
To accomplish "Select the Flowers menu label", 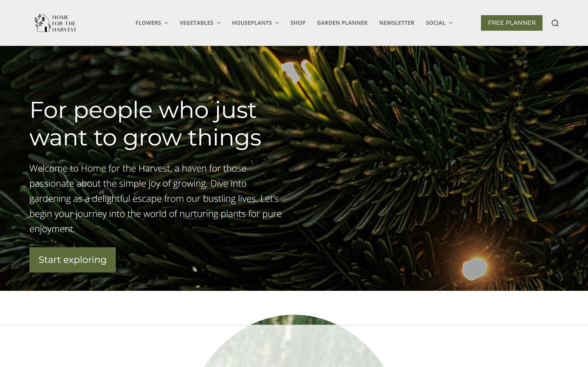I will click(148, 23).
